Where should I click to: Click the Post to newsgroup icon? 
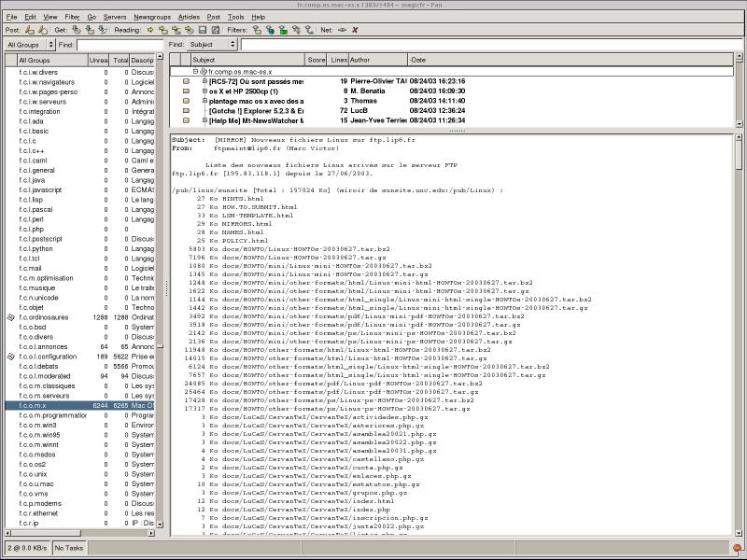coord(30,30)
